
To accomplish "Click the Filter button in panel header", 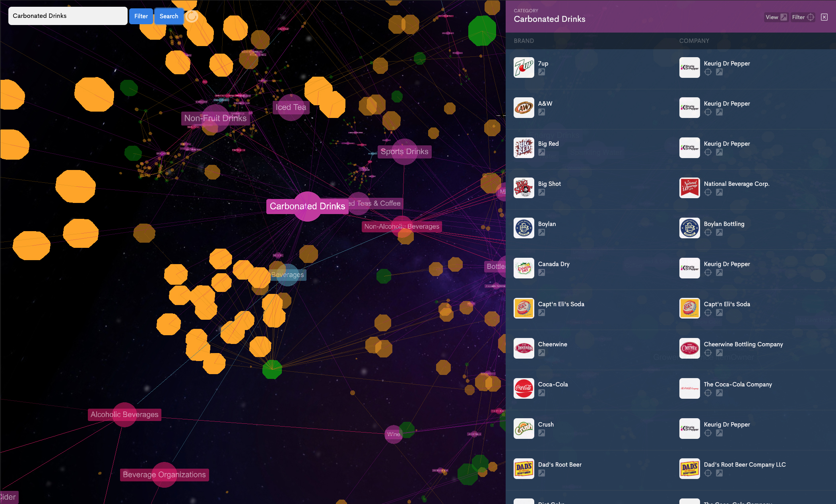I will pos(803,17).
